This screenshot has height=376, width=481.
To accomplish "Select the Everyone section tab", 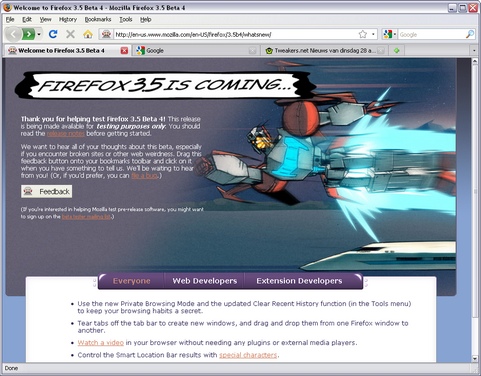I will click(131, 281).
